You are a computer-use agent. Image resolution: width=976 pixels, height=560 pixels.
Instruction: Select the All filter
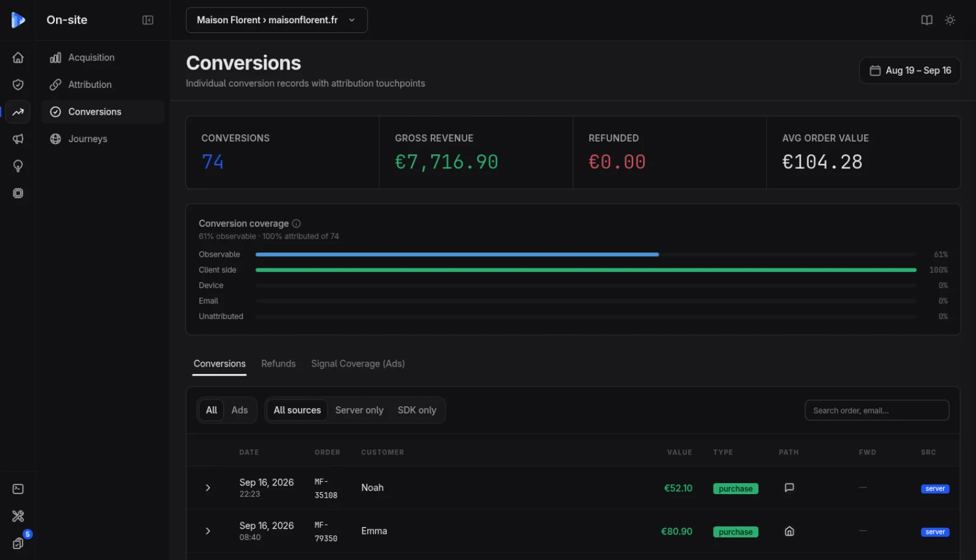click(x=211, y=410)
